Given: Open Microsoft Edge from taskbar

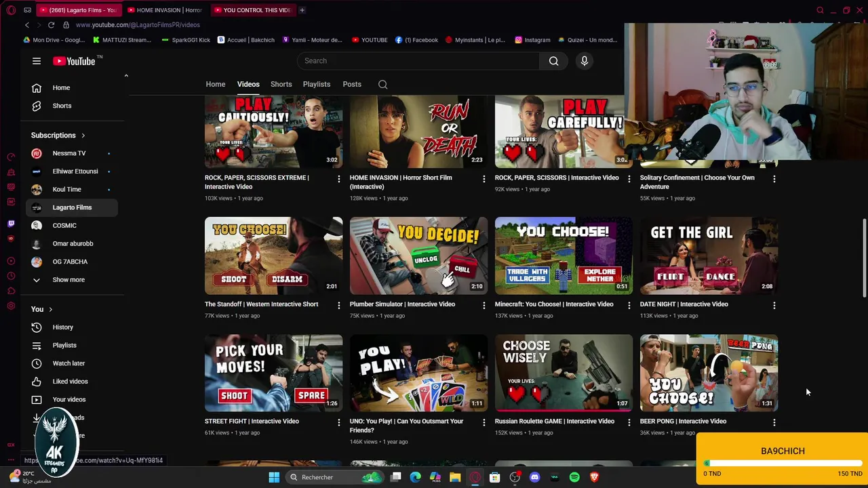Looking at the screenshot, I should coord(416,477).
